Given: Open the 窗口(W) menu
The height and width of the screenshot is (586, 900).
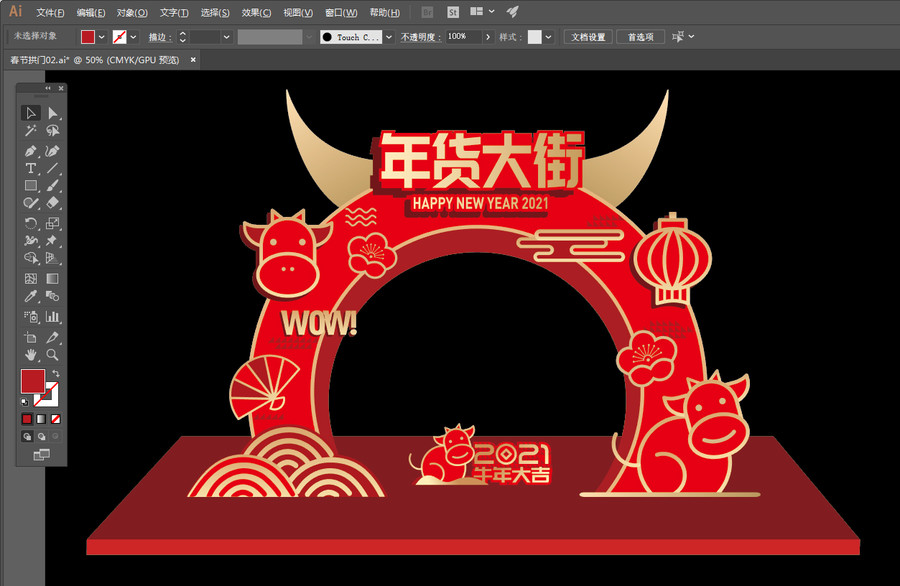Looking at the screenshot, I should coord(341,12).
